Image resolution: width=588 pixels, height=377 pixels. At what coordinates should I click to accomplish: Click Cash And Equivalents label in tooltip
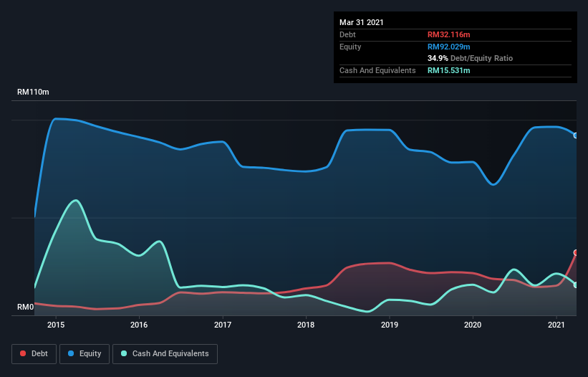(x=377, y=70)
